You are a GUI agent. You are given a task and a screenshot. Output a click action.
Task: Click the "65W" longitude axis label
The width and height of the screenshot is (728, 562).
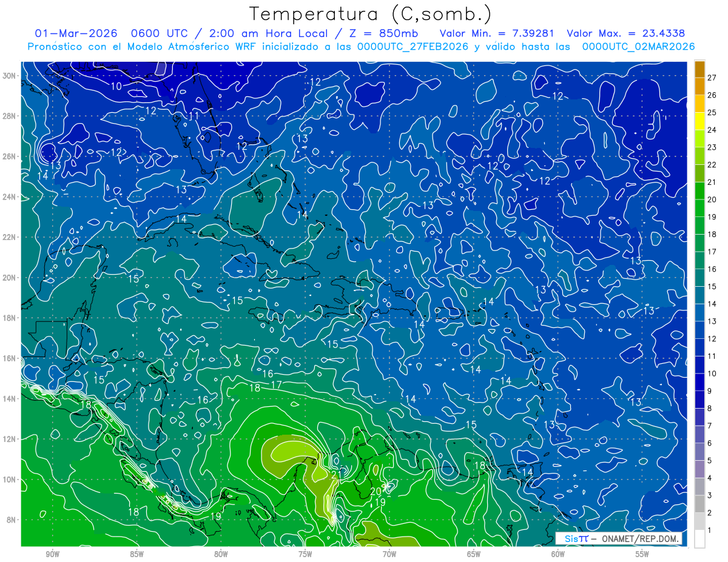[474, 554]
